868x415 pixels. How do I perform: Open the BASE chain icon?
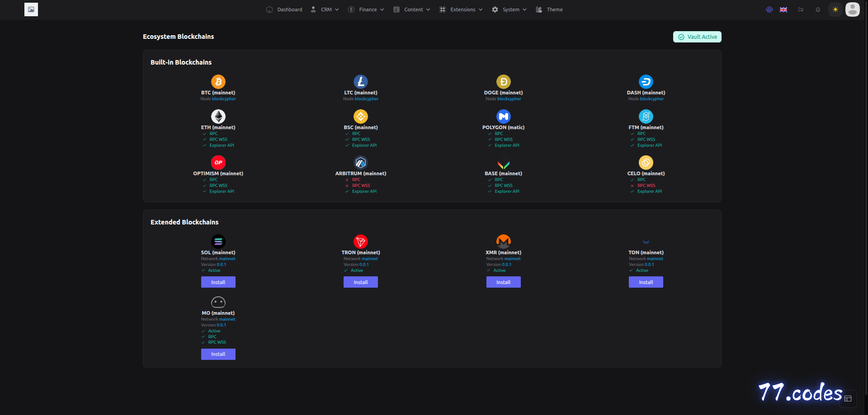504,163
